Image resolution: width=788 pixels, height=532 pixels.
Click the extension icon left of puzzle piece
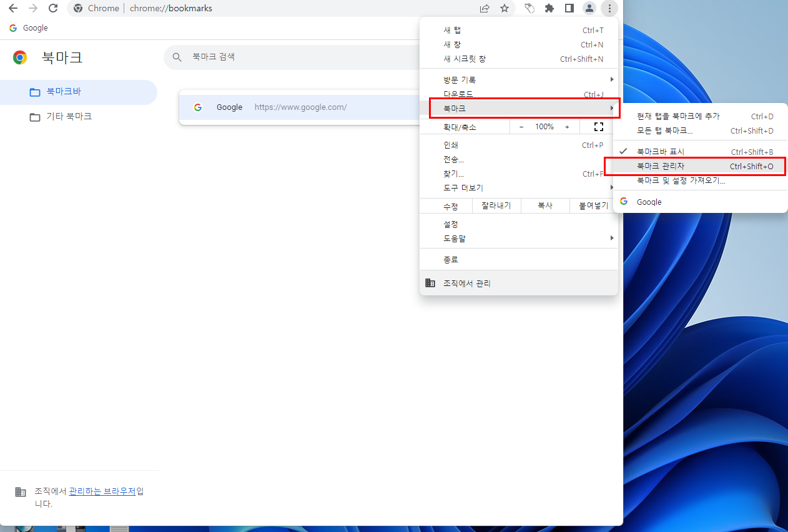point(529,8)
